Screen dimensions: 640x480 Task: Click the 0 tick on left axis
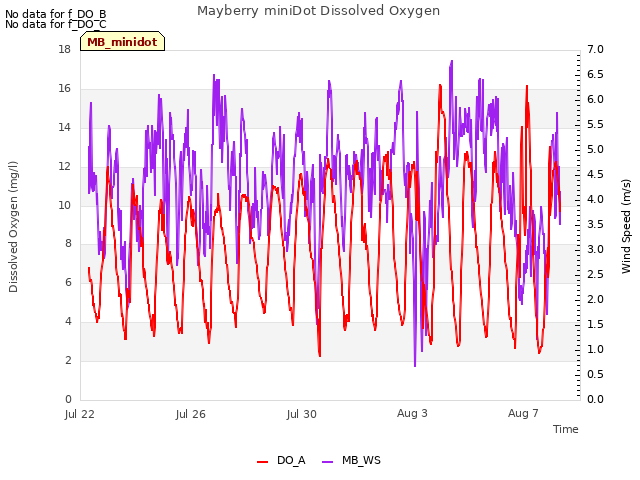[68, 399]
